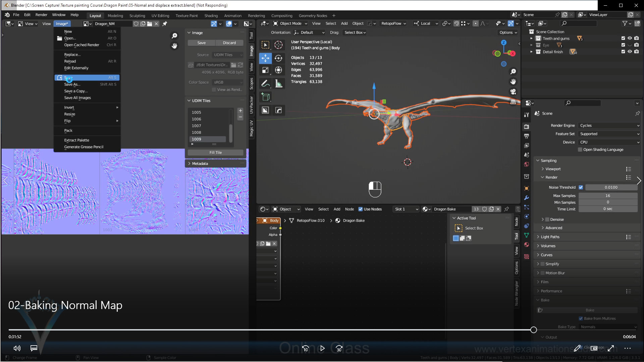Click Save As in Image menu
The image size is (644, 362).
coord(87,84)
